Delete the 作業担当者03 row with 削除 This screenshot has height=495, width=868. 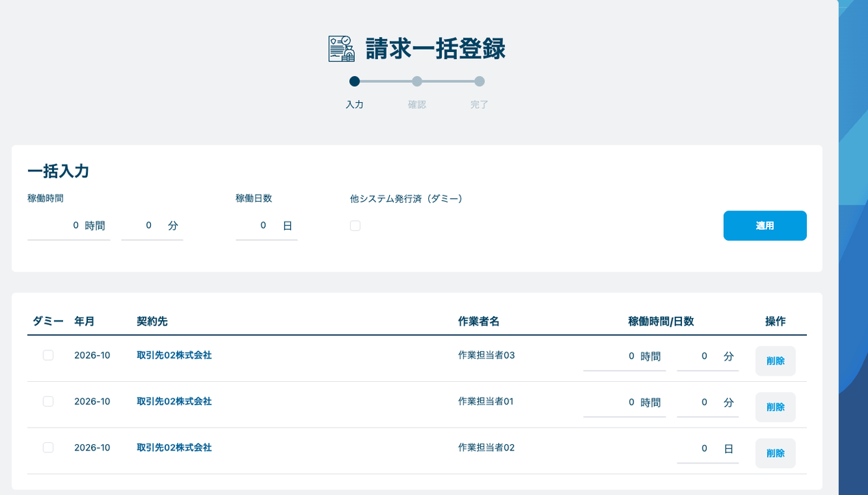click(x=775, y=361)
